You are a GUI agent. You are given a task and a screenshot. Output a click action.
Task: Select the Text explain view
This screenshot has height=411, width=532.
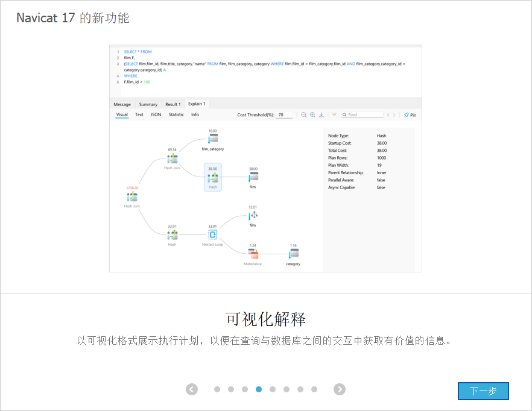pos(139,115)
